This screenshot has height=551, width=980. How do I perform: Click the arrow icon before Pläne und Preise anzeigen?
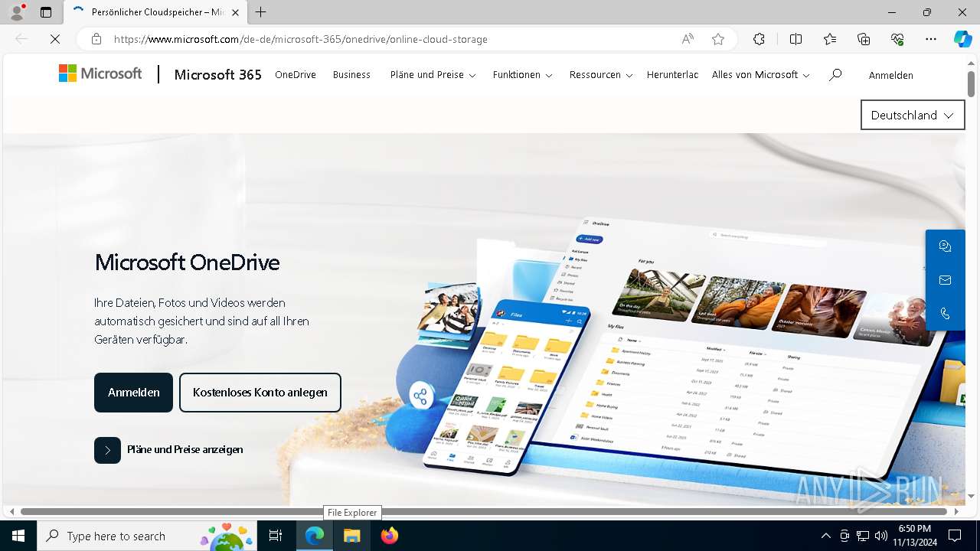107,450
